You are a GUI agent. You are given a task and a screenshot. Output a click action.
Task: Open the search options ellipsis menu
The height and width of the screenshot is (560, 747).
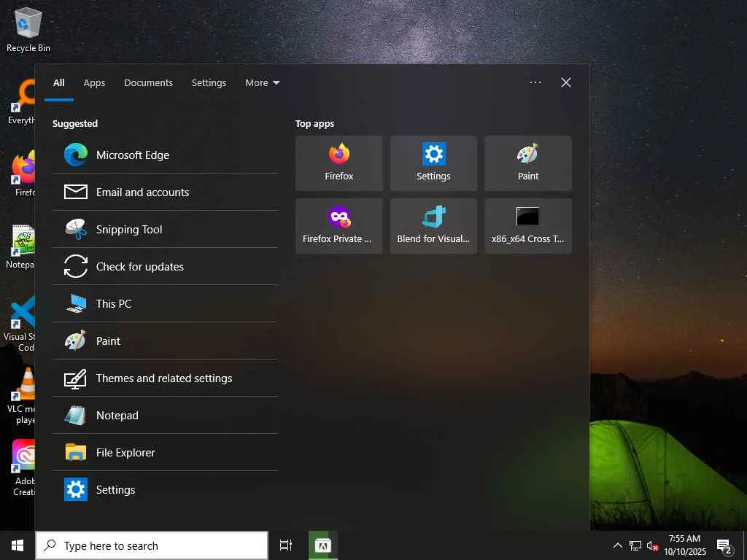[x=535, y=82]
